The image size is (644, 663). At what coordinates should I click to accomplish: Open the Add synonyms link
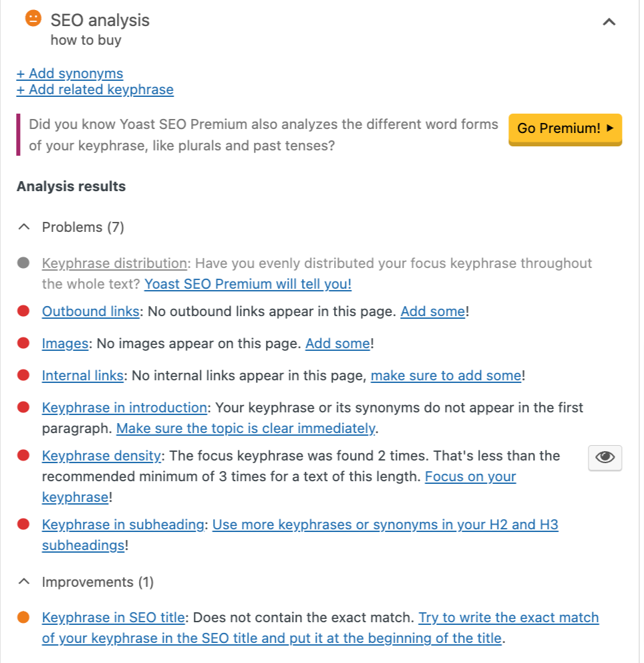(69, 74)
